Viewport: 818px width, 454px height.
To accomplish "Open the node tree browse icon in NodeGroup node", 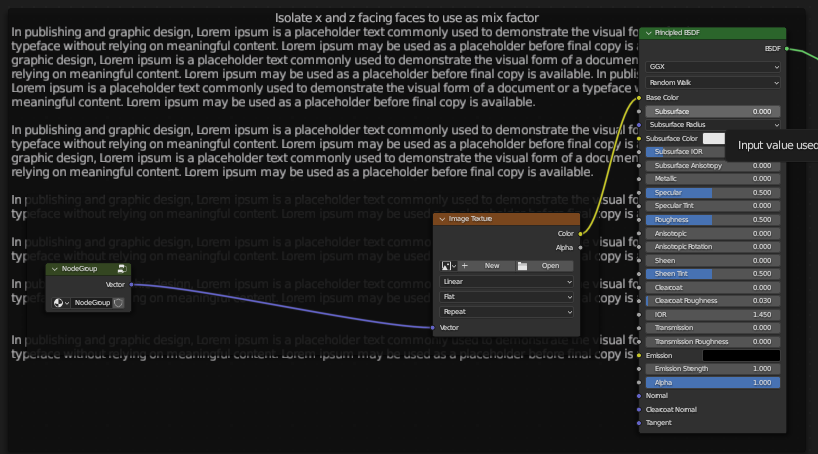I will (61, 303).
